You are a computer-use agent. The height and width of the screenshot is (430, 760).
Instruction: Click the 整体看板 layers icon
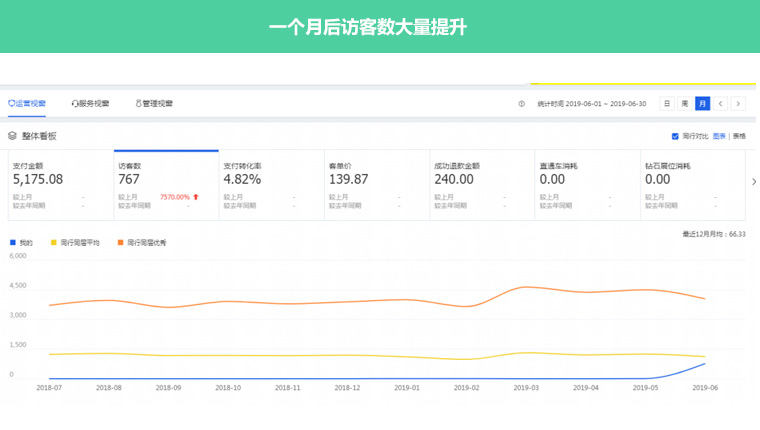(12, 136)
